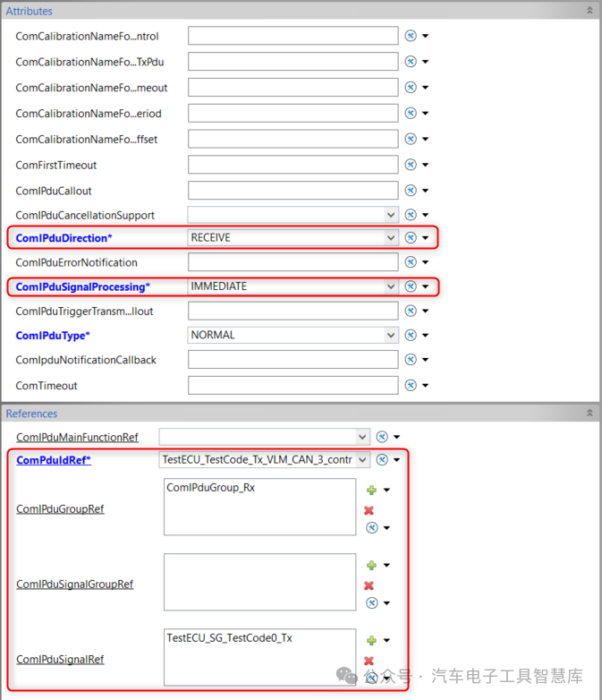This screenshot has width=602, height=700.
Task: Click reset icon beside ComCalibrationNameFo...eriod field
Action: pyautogui.click(x=411, y=114)
